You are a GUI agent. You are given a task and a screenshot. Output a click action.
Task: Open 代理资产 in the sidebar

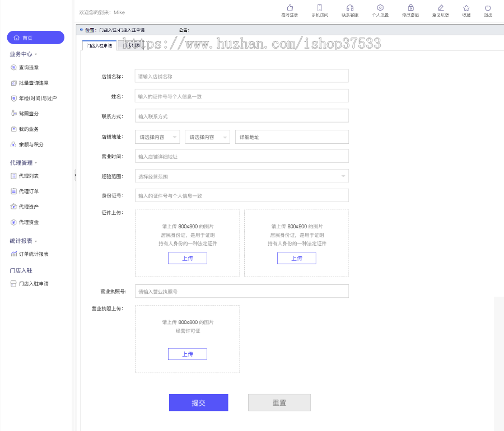[25, 207]
